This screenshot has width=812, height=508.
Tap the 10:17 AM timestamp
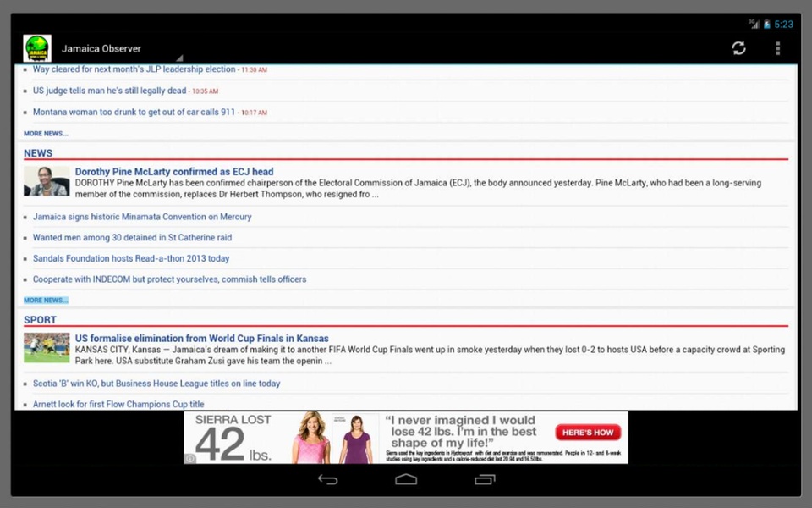coord(255,113)
